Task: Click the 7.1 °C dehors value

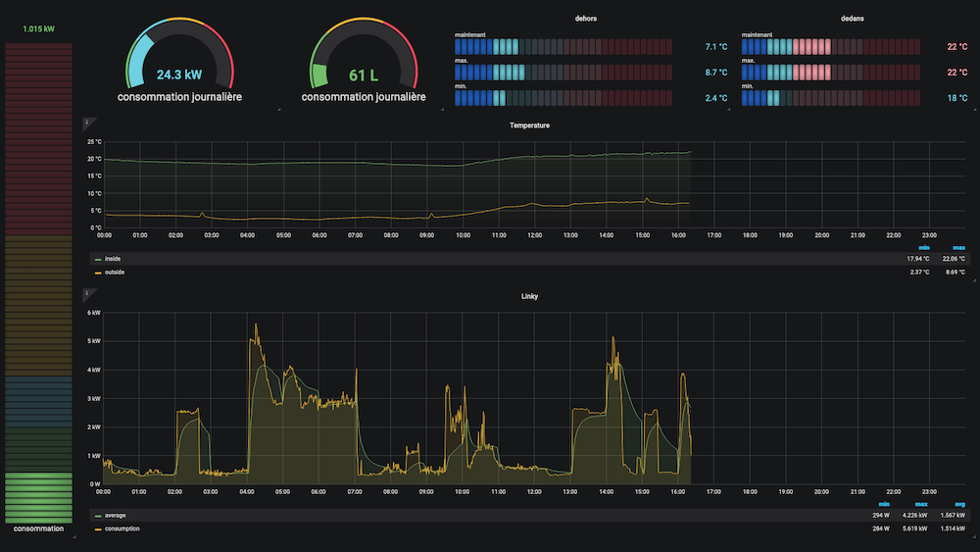Action: coord(716,47)
